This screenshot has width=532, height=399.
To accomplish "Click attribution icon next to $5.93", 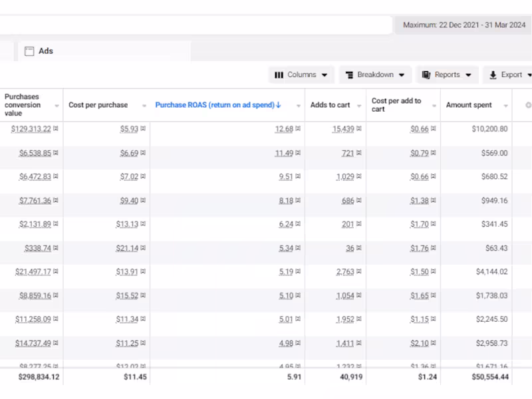I will point(143,129).
